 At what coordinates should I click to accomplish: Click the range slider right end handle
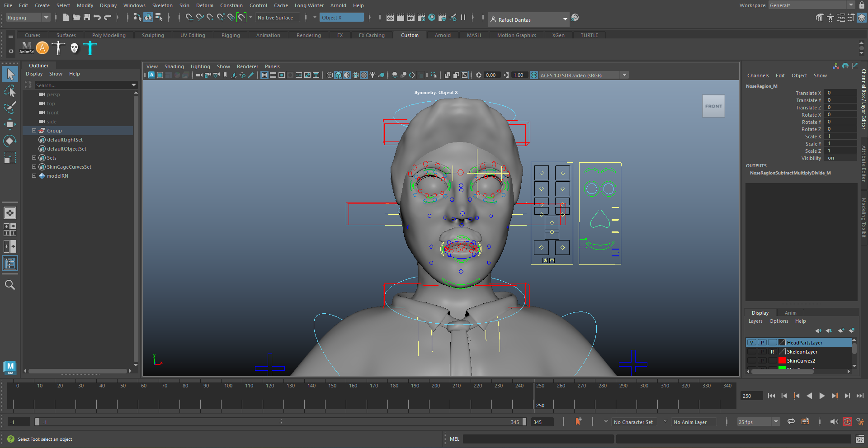(524, 422)
